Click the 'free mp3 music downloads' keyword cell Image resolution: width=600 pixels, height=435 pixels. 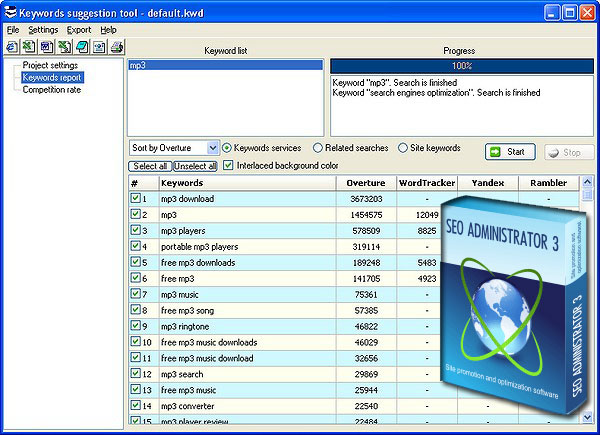click(248, 342)
